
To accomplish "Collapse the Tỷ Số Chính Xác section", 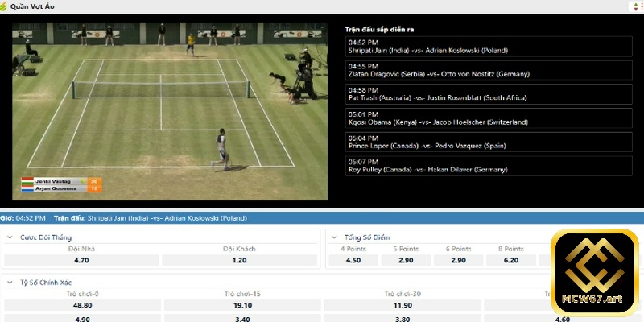I will (10, 283).
